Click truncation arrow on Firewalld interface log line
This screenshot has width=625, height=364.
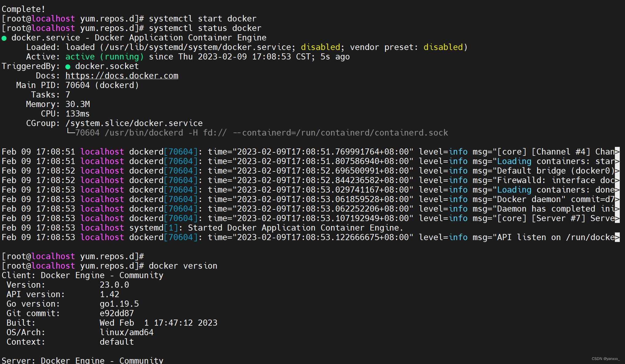617,180
